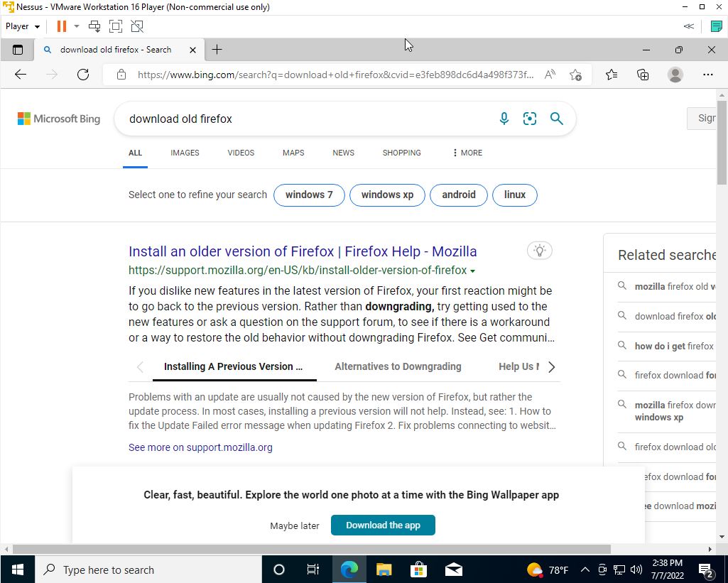Screen dimensions: 728x583
Task: Refine search with 'windows 7' chip
Action: coord(309,195)
